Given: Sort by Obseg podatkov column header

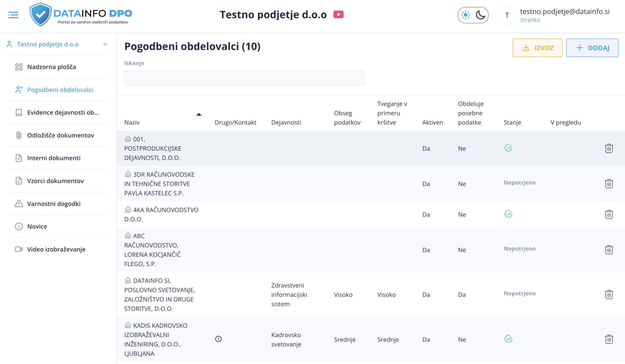Looking at the screenshot, I should 347,118.
